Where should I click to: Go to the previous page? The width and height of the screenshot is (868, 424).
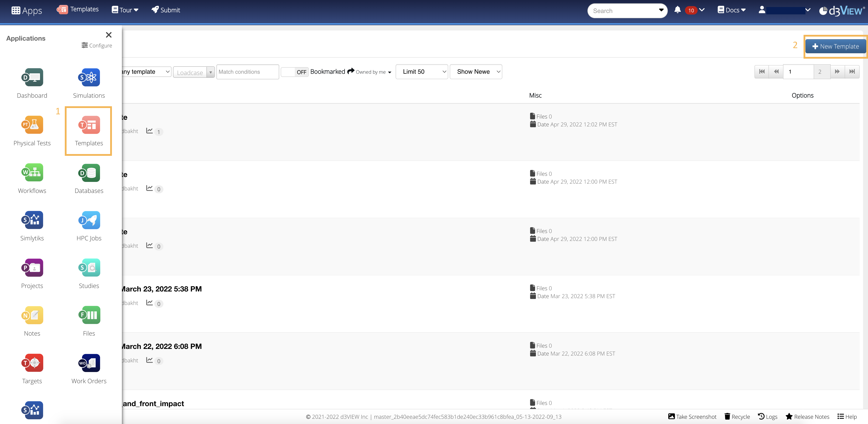tap(776, 72)
